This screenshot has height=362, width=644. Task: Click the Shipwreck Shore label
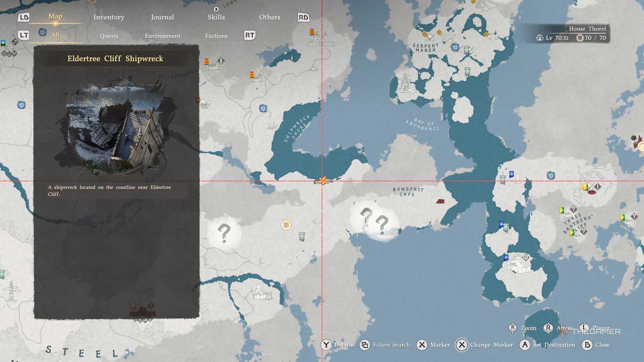[297, 128]
